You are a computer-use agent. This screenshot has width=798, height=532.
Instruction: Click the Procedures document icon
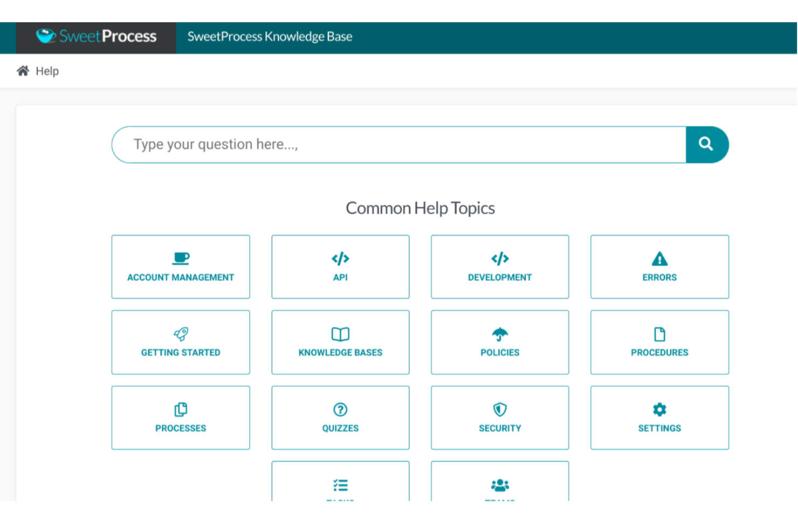[x=659, y=334]
